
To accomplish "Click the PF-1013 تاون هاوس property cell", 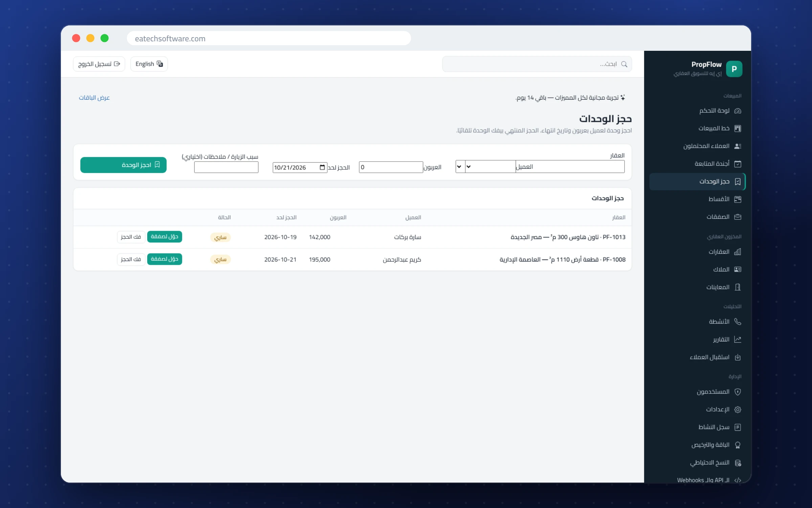I will point(568,237).
